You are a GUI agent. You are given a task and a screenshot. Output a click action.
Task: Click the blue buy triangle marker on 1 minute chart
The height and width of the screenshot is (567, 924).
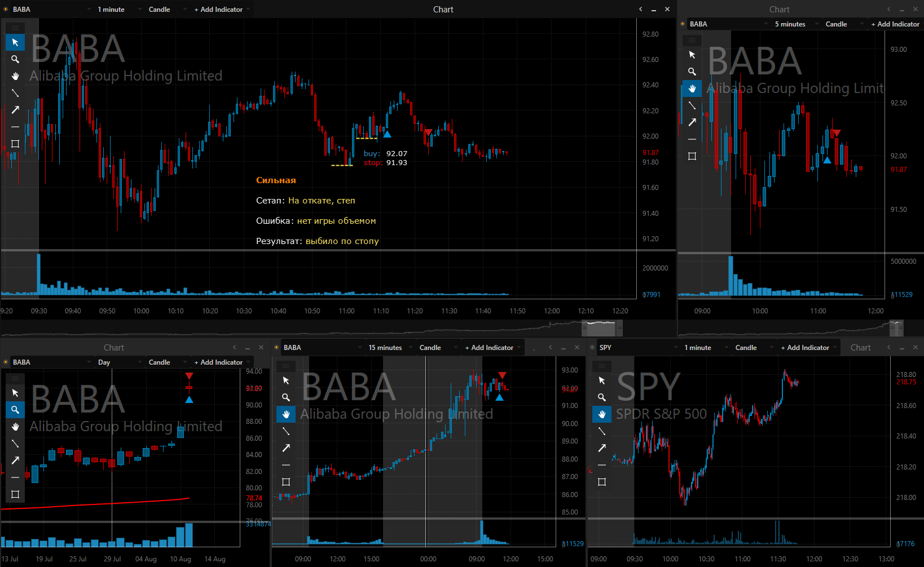click(387, 134)
